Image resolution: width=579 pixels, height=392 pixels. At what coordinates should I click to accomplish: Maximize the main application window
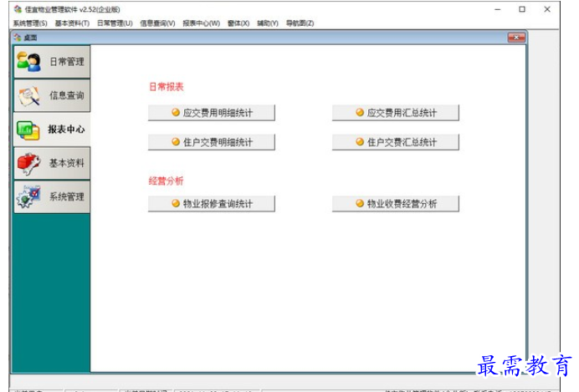[522, 9]
